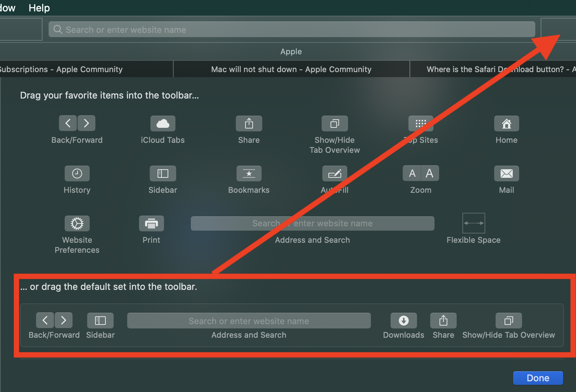Click the Show/Hide Tab Overview icon in the default set
The height and width of the screenshot is (392, 576).
click(509, 321)
